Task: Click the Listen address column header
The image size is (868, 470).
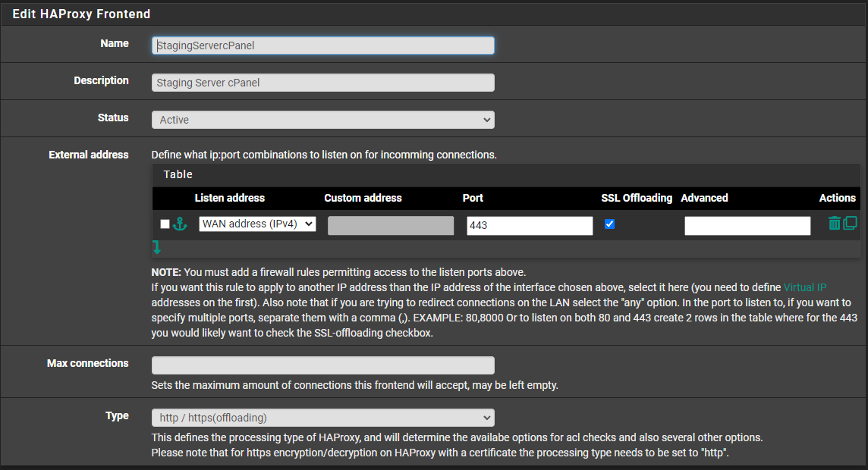Action: point(230,198)
